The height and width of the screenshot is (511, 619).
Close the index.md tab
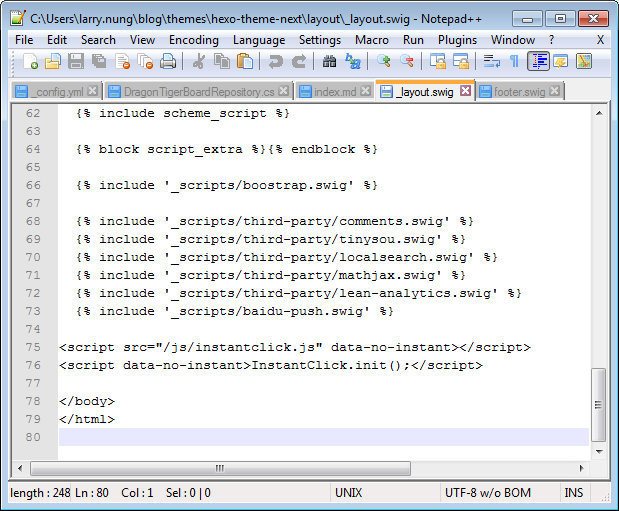[x=366, y=91]
